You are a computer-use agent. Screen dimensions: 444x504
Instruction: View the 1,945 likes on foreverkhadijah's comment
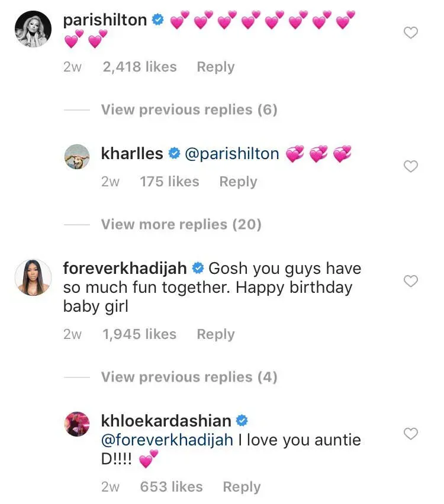[140, 334]
